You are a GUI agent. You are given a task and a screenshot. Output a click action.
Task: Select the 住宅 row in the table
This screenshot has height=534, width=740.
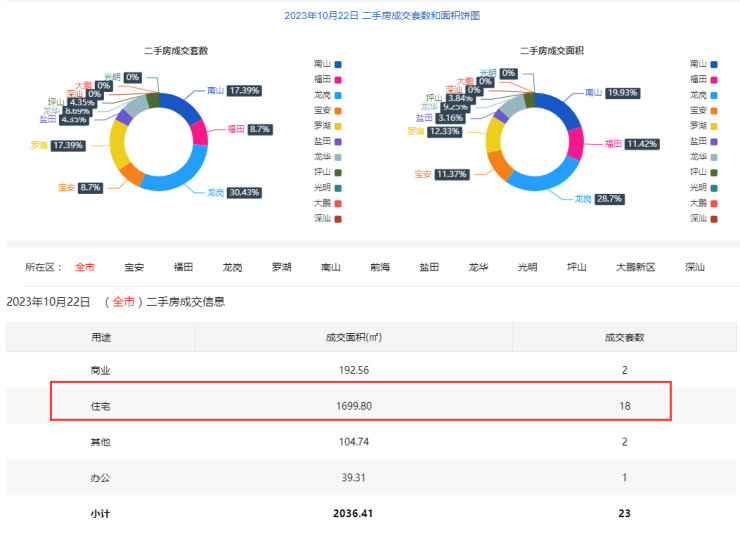[x=360, y=406]
